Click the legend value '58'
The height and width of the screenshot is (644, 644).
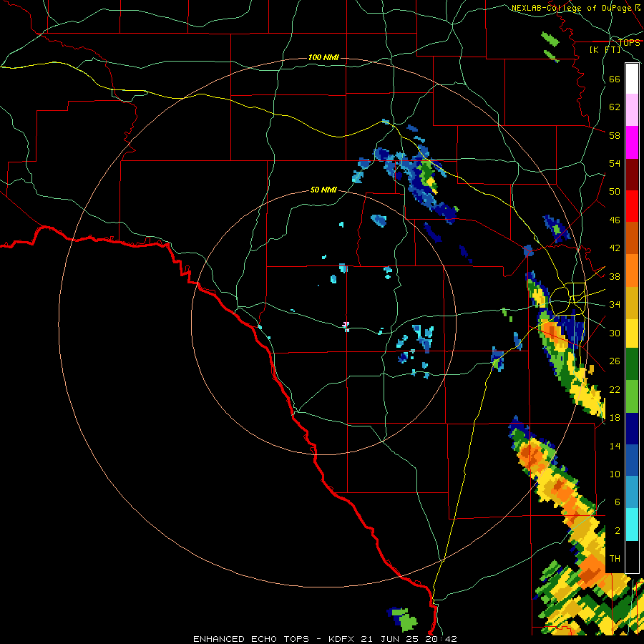coord(615,135)
